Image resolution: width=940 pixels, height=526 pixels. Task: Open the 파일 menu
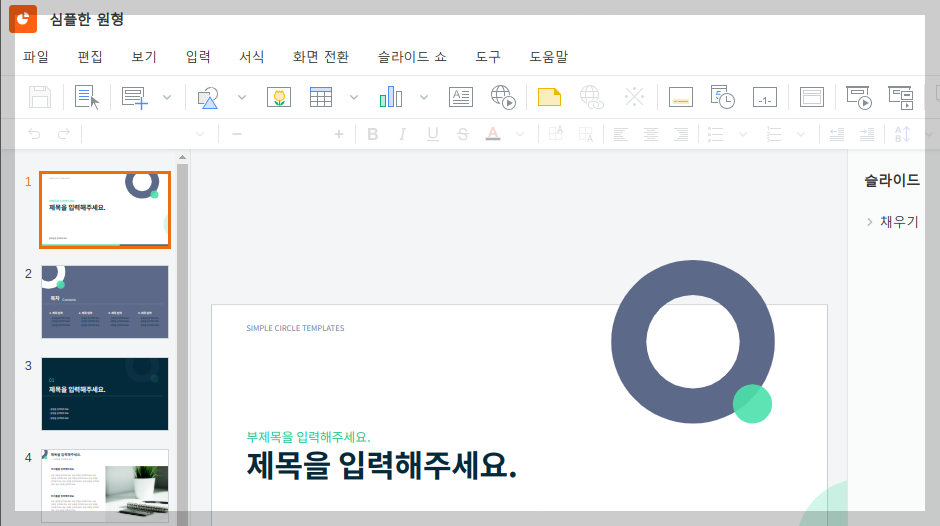pos(36,56)
